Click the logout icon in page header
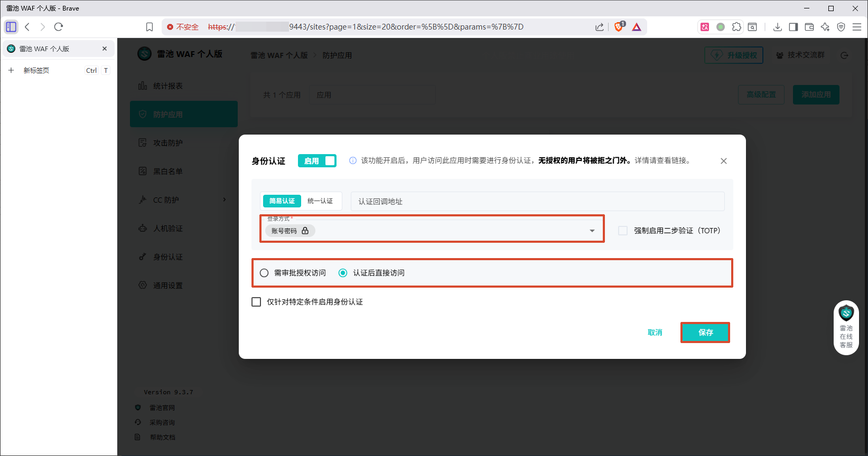The image size is (868, 456). 844,55
